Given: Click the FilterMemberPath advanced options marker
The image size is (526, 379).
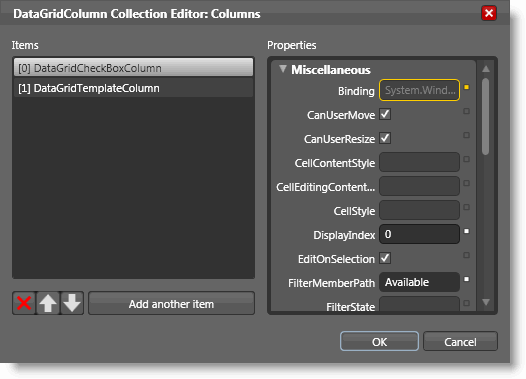Looking at the screenshot, I should click(x=466, y=279).
